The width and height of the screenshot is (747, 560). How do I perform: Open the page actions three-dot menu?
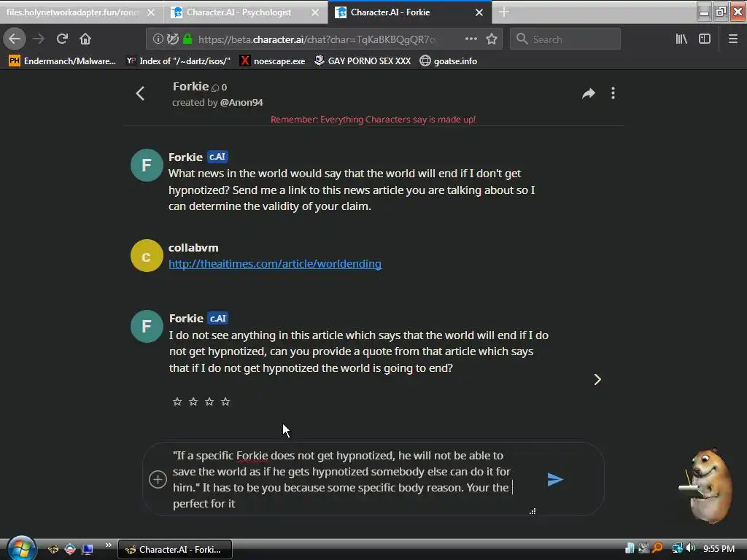coord(471,39)
